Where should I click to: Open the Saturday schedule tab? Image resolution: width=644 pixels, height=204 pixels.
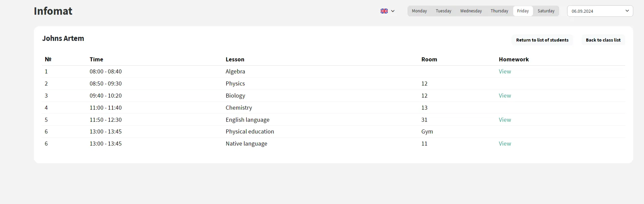coord(546,11)
